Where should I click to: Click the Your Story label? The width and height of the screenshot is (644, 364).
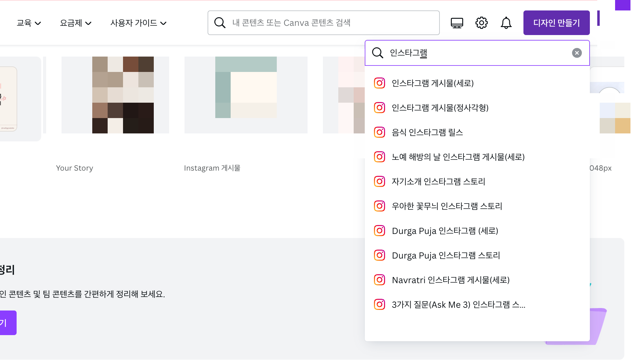point(74,168)
